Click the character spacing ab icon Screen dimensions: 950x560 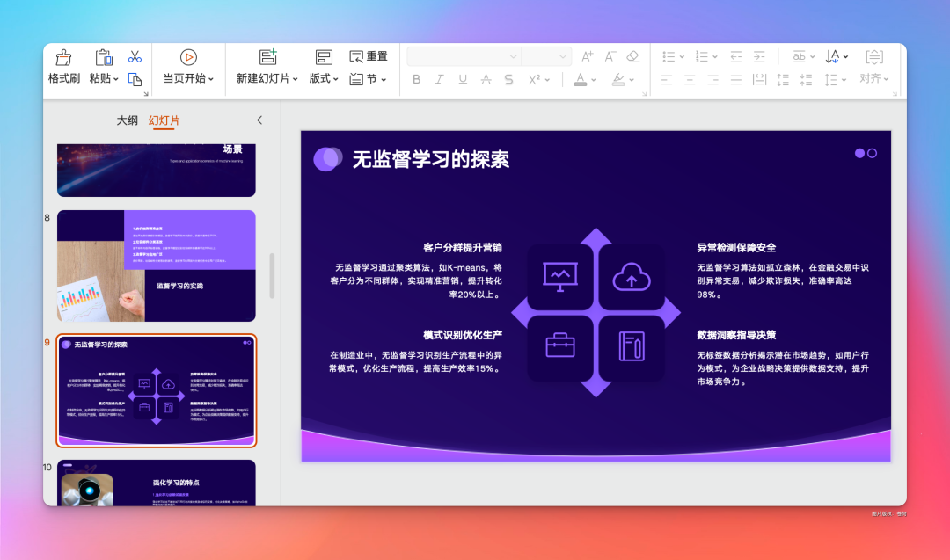[x=799, y=57]
